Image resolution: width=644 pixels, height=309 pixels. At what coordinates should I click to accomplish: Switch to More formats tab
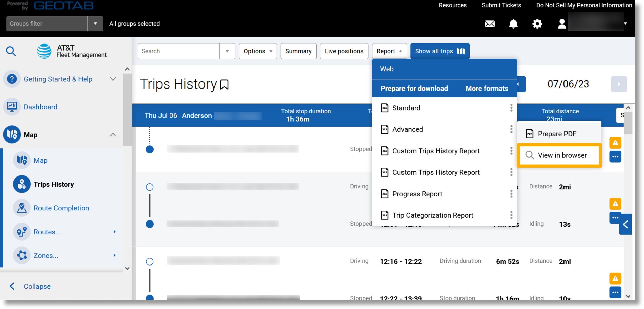[487, 89]
